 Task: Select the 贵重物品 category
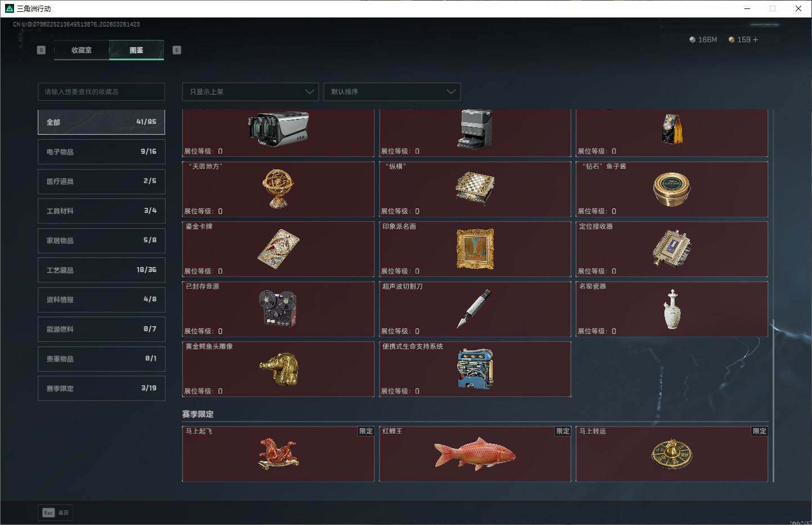101,359
